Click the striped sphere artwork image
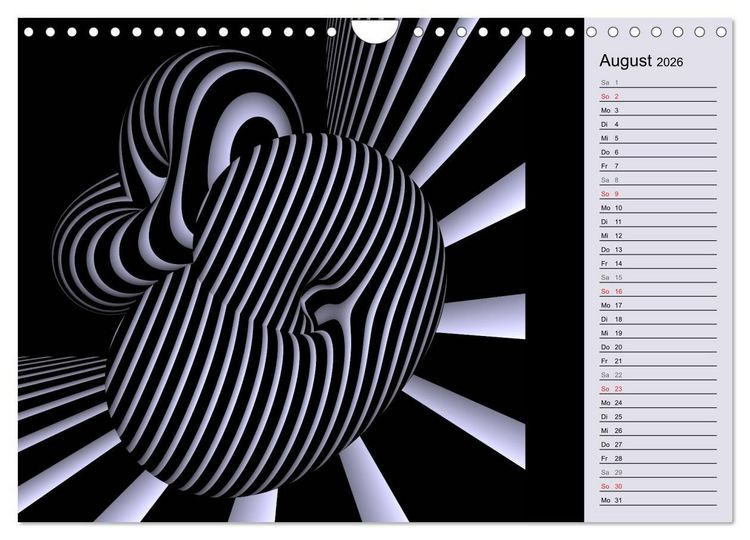This screenshot has height=540, width=750. pos(301,270)
